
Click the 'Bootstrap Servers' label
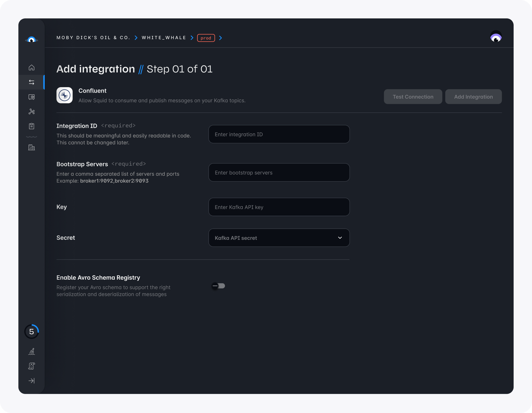(82, 164)
